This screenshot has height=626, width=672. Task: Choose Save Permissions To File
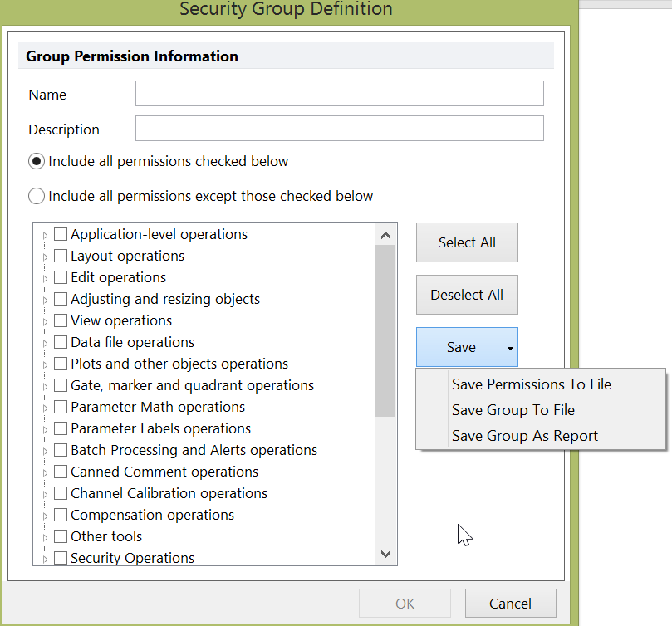tap(531, 384)
